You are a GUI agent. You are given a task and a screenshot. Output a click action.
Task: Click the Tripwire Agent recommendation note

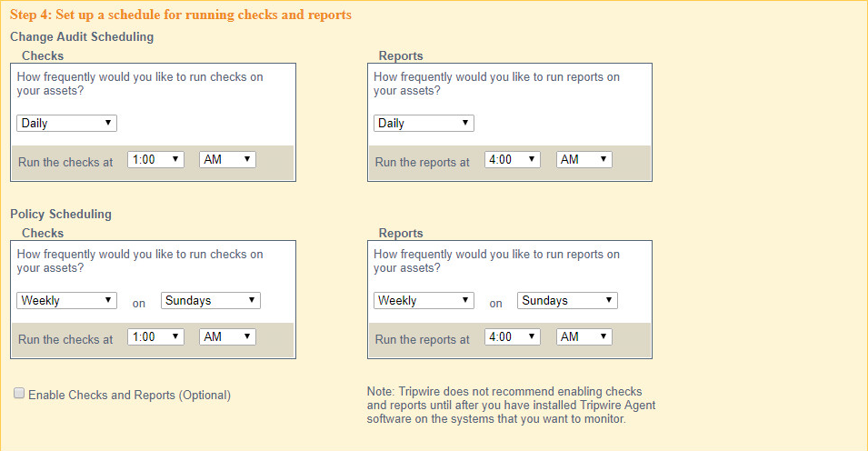[510, 405]
